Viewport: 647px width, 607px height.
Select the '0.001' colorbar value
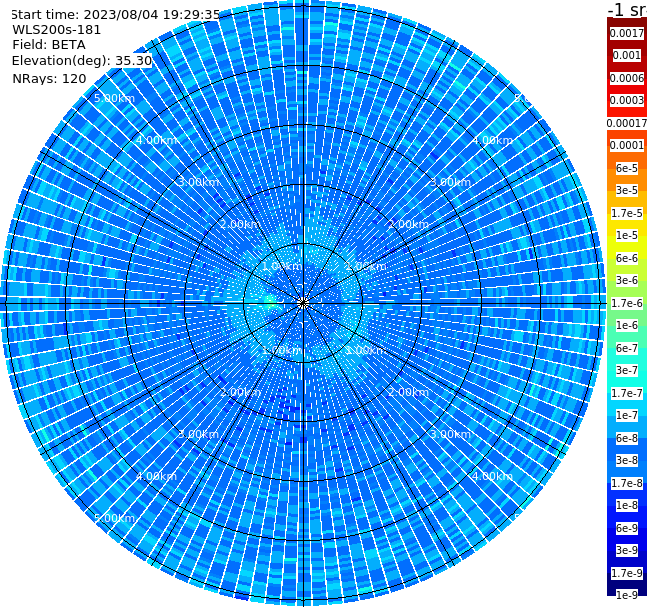[x=627, y=56]
